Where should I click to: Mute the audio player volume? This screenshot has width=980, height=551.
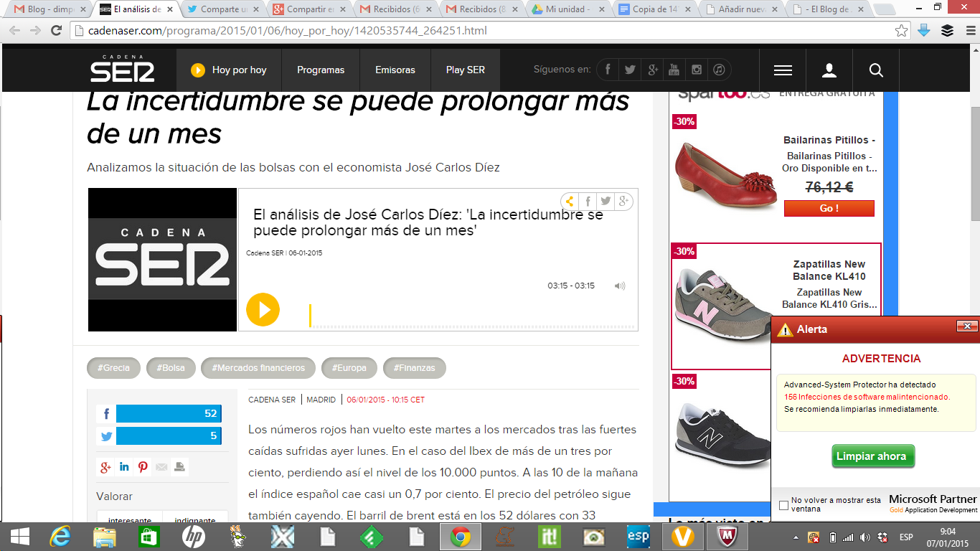point(620,286)
